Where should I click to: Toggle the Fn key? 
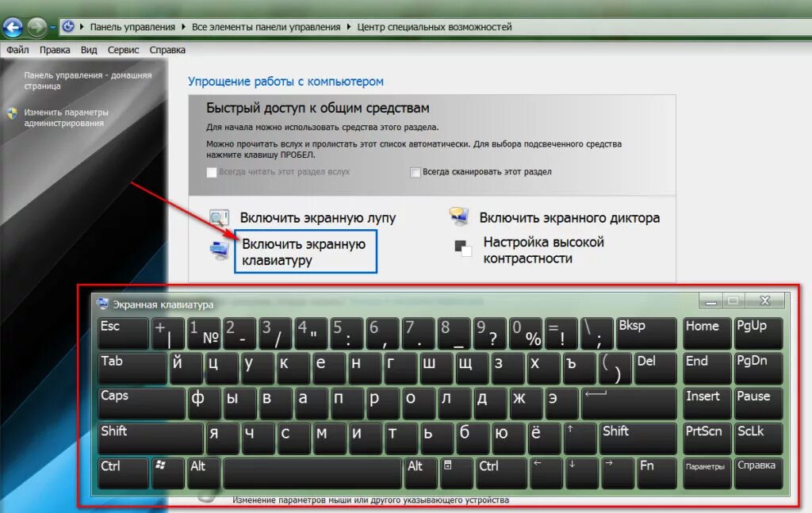click(x=657, y=473)
